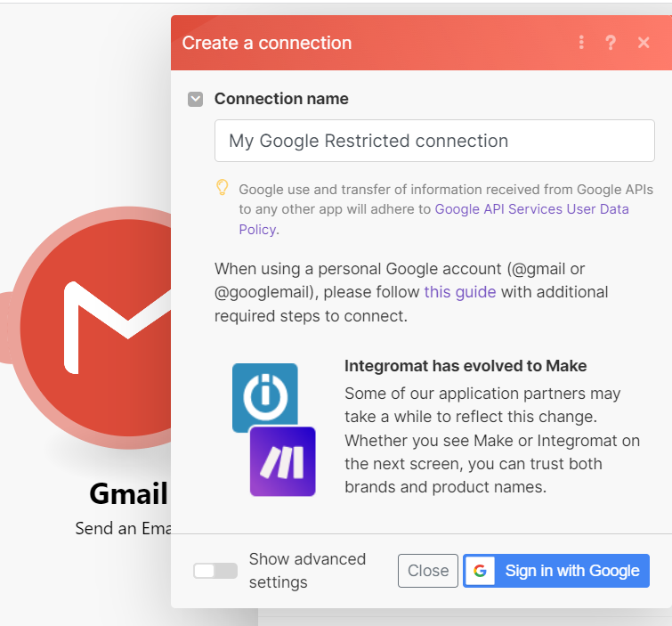
Task: Open help via the question mark icon
Action: click(611, 43)
